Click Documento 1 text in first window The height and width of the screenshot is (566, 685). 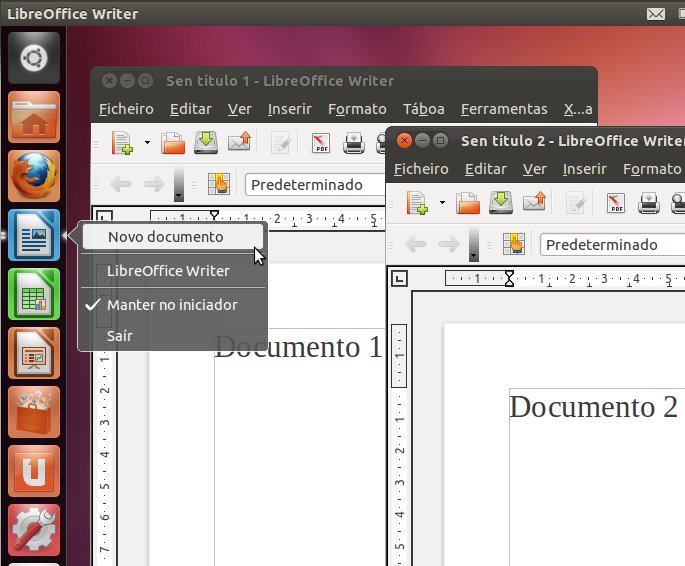(299, 347)
